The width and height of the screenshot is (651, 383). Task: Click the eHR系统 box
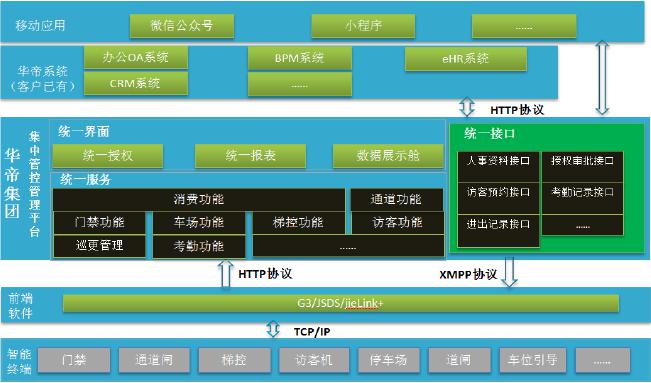tap(465, 59)
